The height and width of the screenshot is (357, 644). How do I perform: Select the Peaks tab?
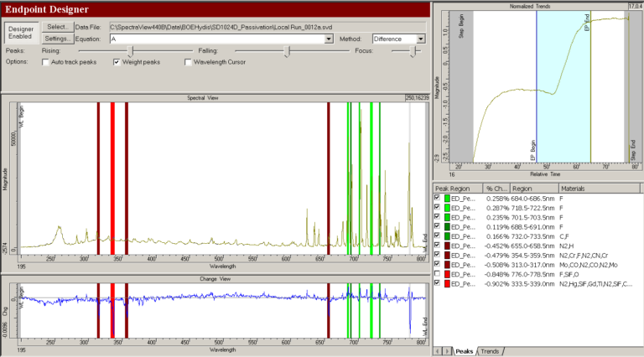click(x=465, y=349)
